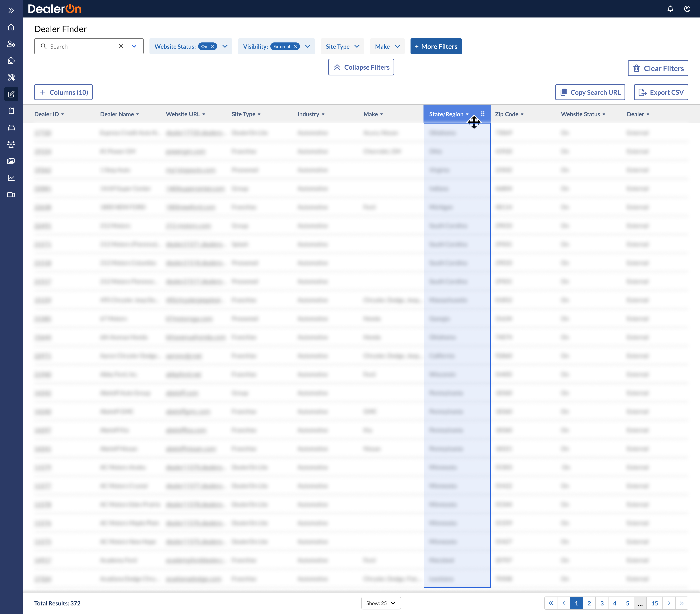
Task: Remove the 'External' Visibility filter chip
Action: pos(295,46)
